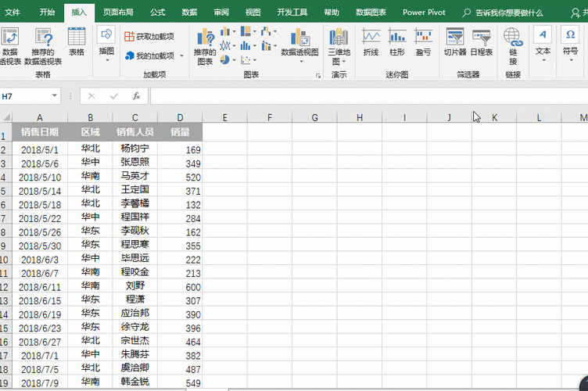Screen dimensions: 588x391
Task: Switch to the Help (帮助) tab
Action: tap(332, 13)
